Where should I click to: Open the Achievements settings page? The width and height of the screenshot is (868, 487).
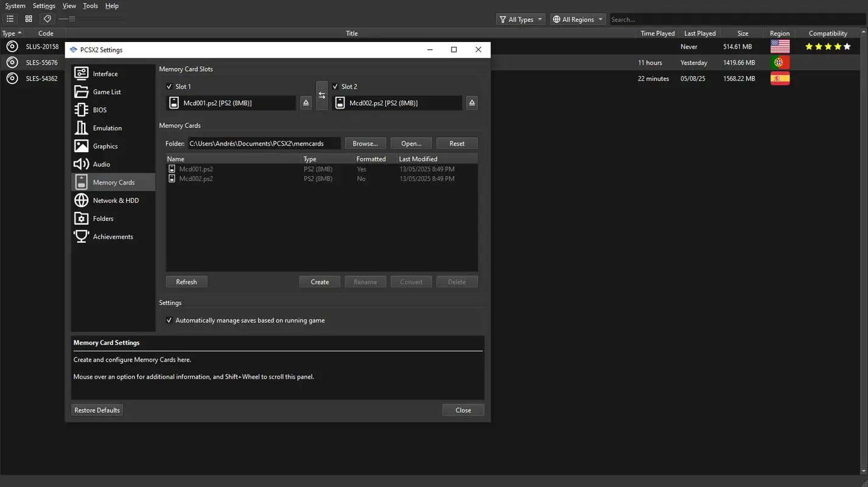coord(113,236)
